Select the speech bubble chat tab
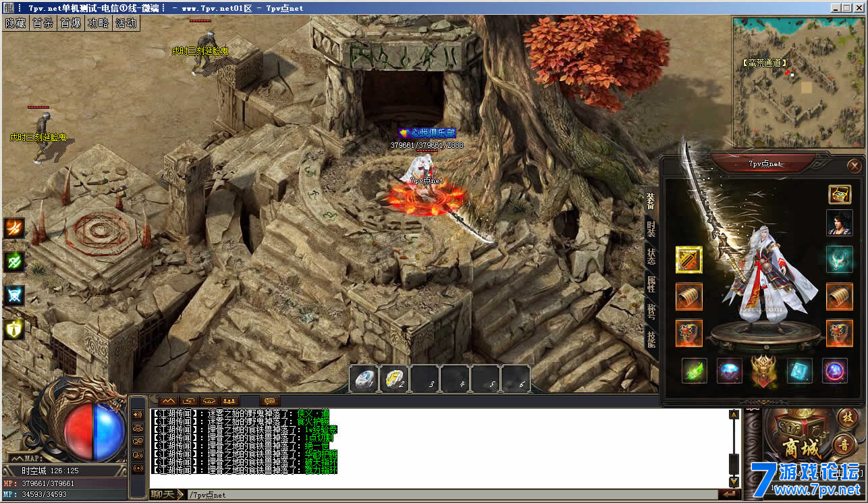The height and width of the screenshot is (503, 868). [x=269, y=400]
